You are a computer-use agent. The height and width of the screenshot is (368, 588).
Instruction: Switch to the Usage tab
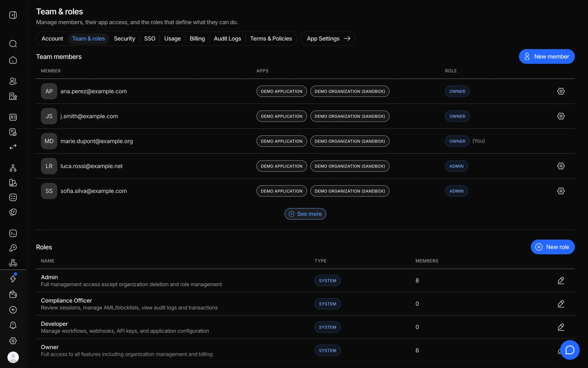coord(172,39)
